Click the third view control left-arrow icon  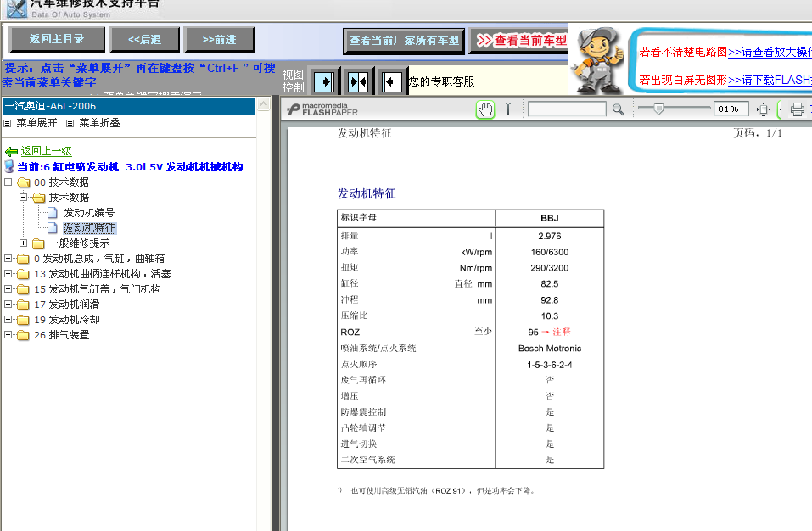[x=391, y=82]
